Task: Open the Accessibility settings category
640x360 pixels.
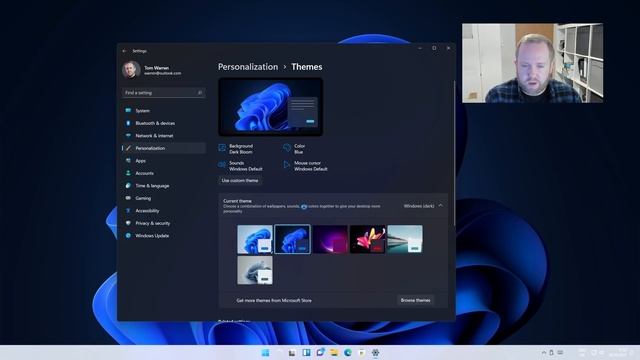Action: (x=163, y=211)
